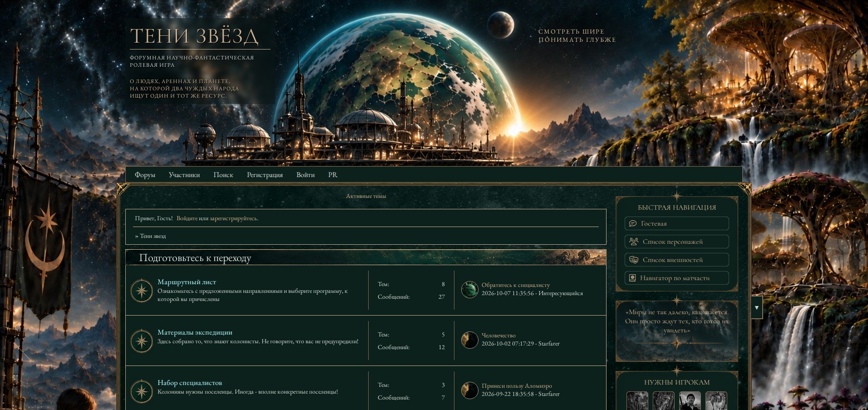Screen dimensions: 868x410
Task: Open the Регистрация menu item
Action: (265, 175)
